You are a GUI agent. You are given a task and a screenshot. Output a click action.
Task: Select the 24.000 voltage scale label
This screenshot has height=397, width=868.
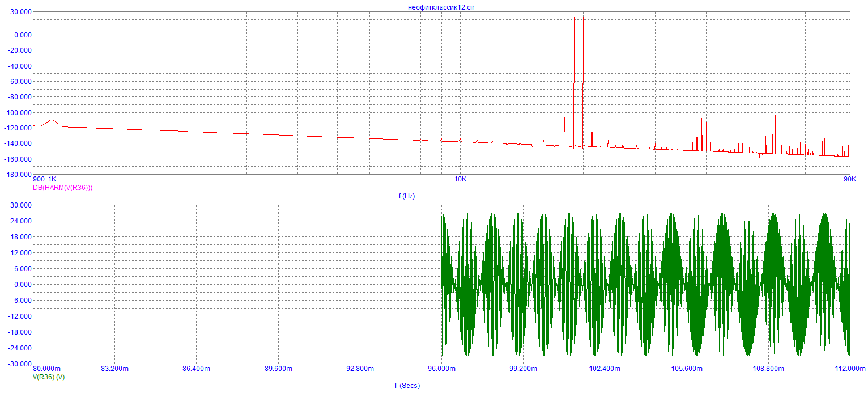click(20, 221)
